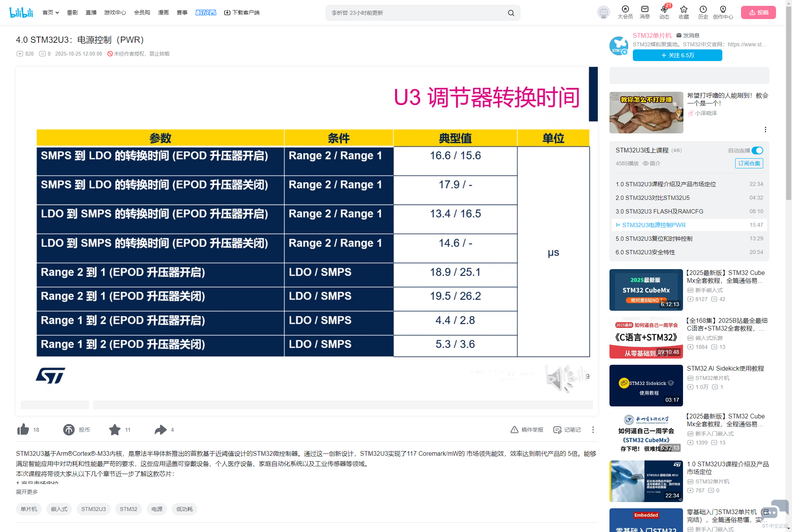Screen dimensions: 792x532
Task: Click the search magnifier icon
Action: click(x=511, y=13)
